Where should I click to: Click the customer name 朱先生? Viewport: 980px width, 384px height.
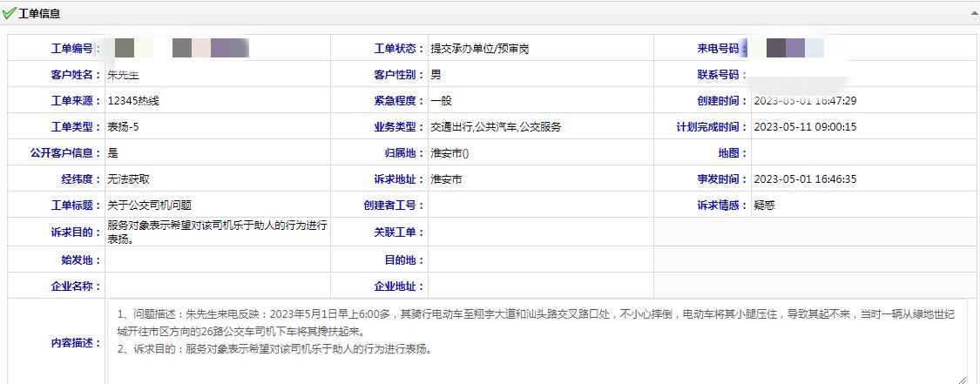point(123,75)
